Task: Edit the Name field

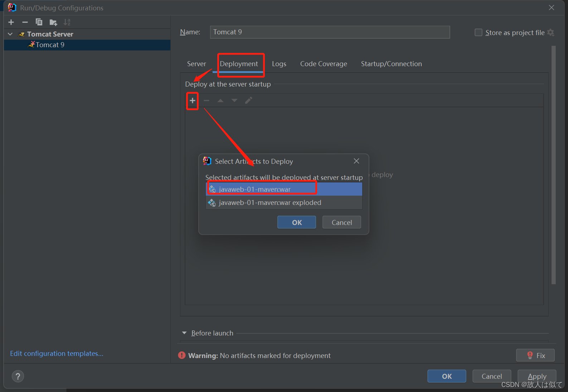Action: pyautogui.click(x=330, y=32)
